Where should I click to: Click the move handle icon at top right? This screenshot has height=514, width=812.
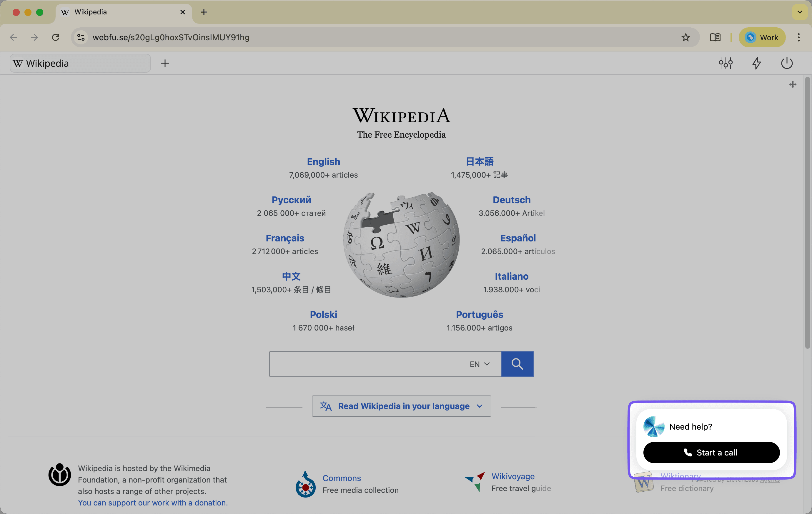[x=793, y=84]
